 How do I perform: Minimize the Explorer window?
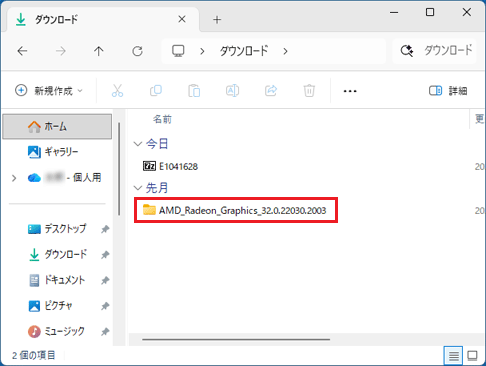[x=394, y=13]
